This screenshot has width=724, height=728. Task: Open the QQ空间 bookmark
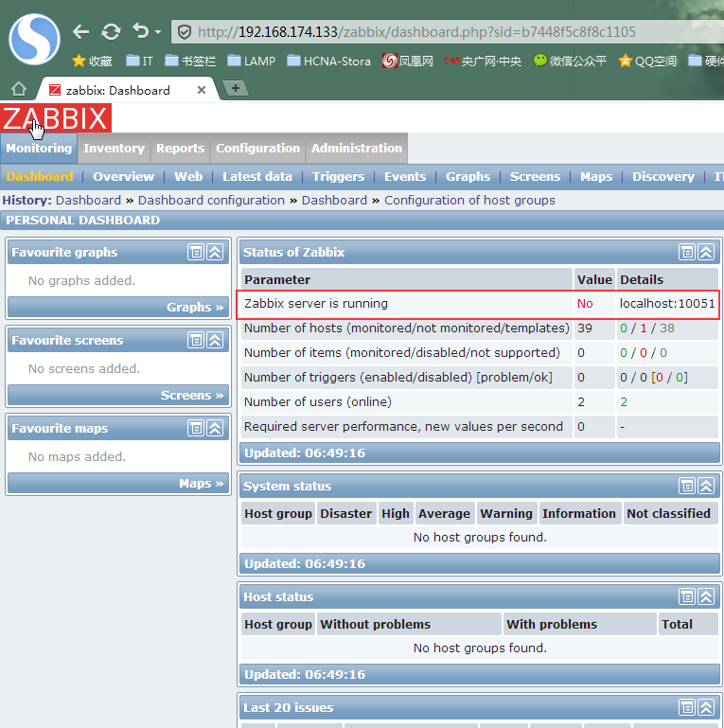(x=647, y=61)
